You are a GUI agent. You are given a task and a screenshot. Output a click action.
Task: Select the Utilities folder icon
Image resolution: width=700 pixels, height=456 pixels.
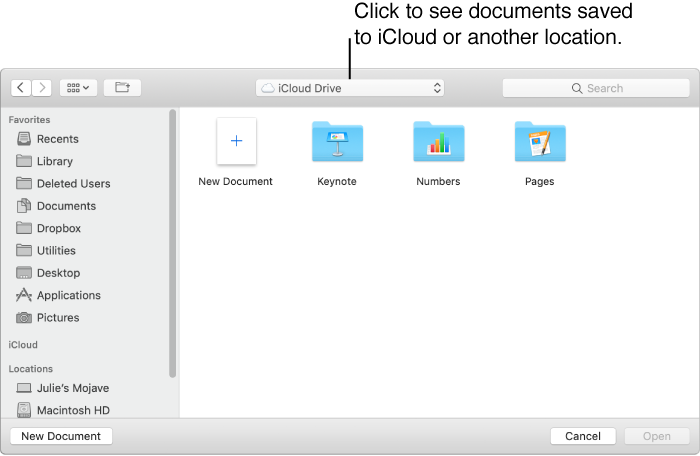[24, 250]
